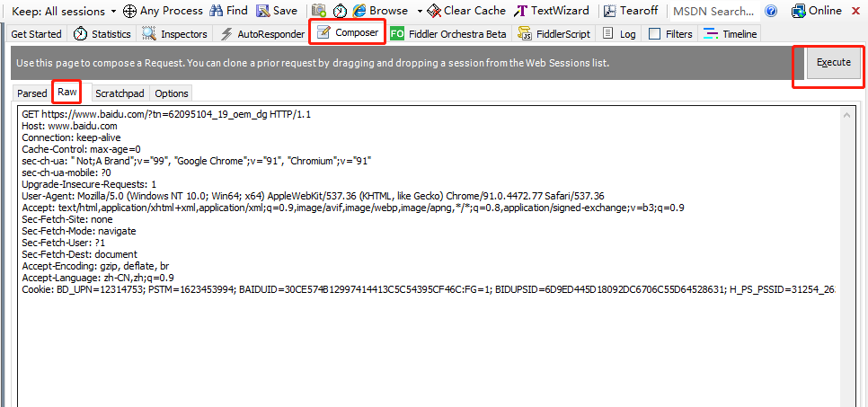Select the Raw sub-tab
The image size is (868, 407).
click(x=67, y=92)
